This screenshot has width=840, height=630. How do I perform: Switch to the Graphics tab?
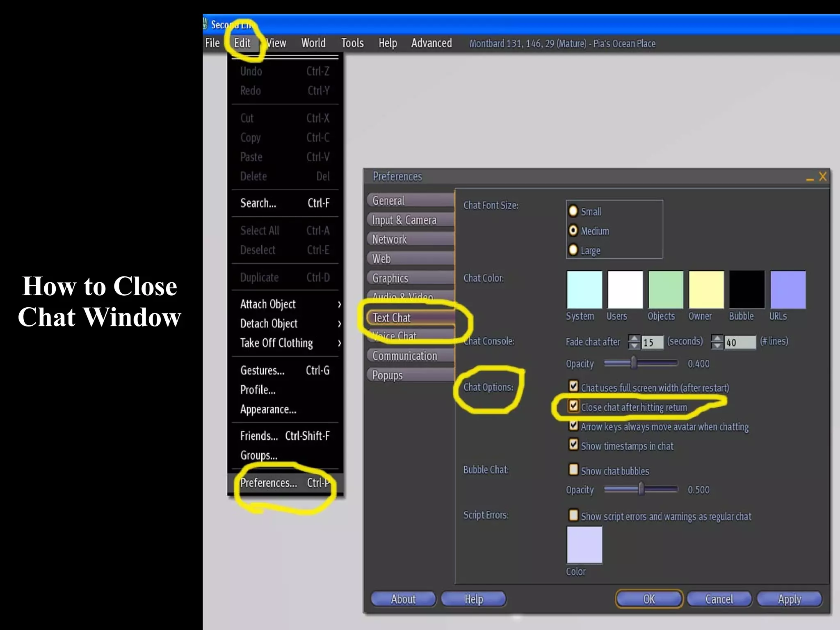pos(411,278)
